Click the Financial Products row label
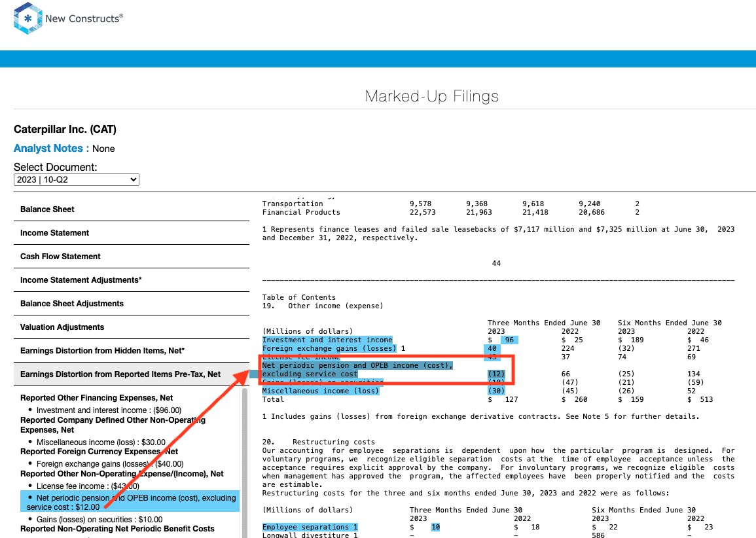Viewport: 756px width, 538px height. (301, 213)
